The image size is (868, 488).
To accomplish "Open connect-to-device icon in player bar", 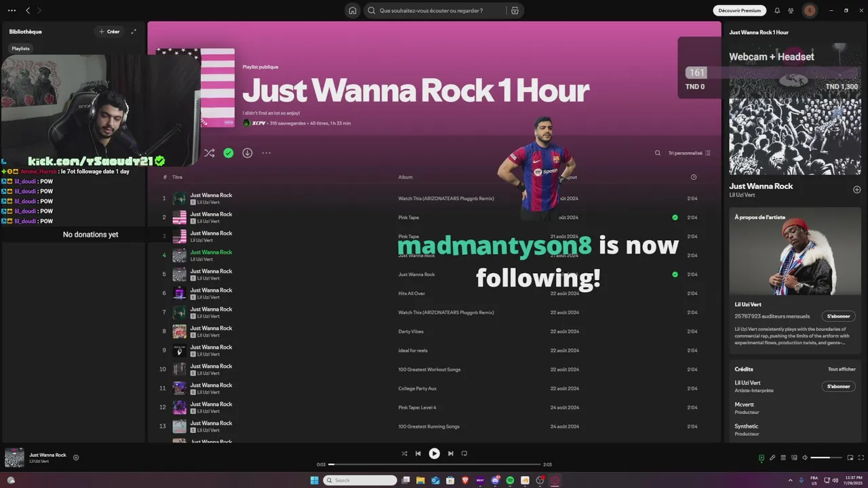I will [794, 457].
